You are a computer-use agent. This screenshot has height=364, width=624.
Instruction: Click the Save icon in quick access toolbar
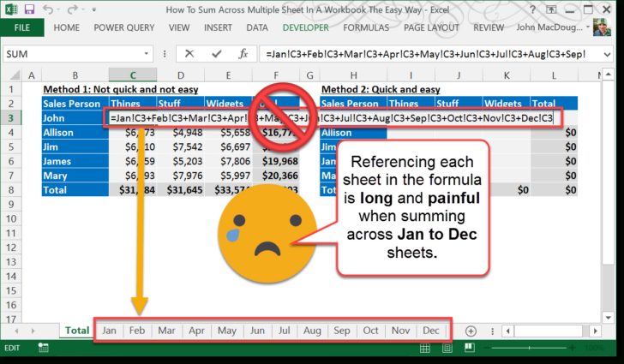tap(30, 9)
